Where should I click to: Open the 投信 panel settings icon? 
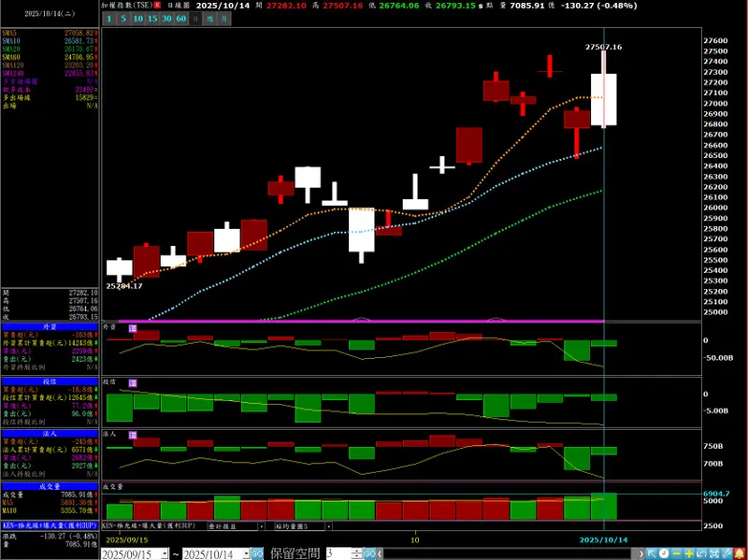[133, 383]
